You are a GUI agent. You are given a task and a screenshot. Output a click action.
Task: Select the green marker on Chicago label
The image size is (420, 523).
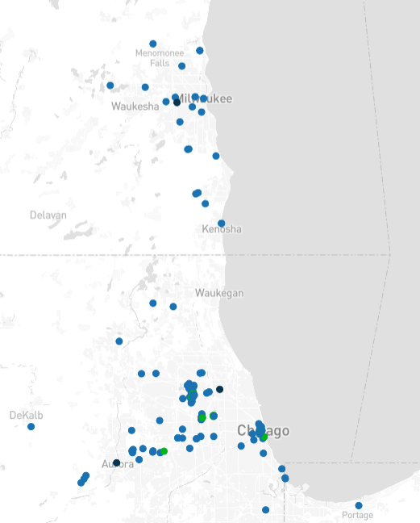click(x=264, y=437)
